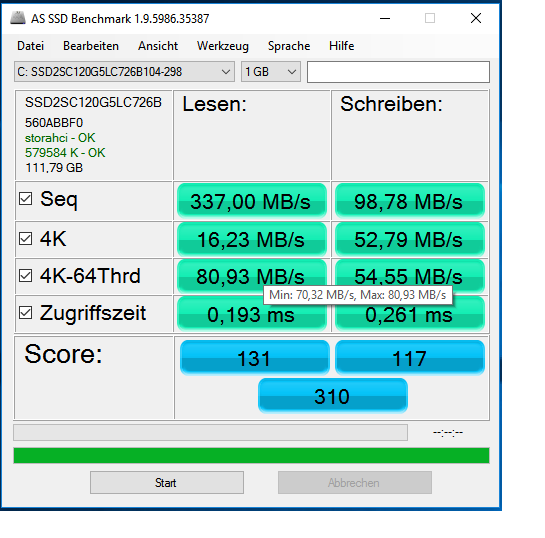Open the Bearbeiten menu
Screen dimensions: 545x538
click(x=91, y=46)
